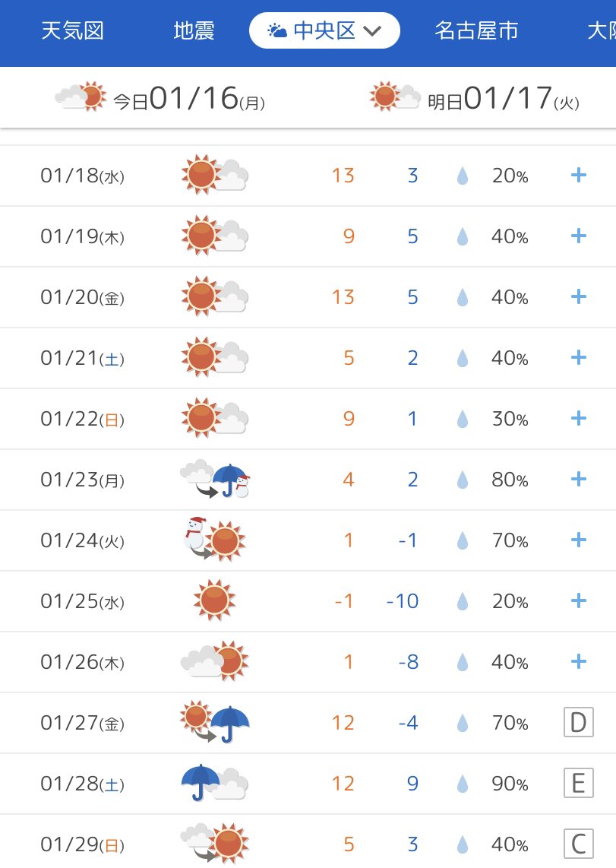Expand the 01/21 forecast with plus icon
Image resolution: width=616 pixels, height=868 pixels.
coord(578,357)
